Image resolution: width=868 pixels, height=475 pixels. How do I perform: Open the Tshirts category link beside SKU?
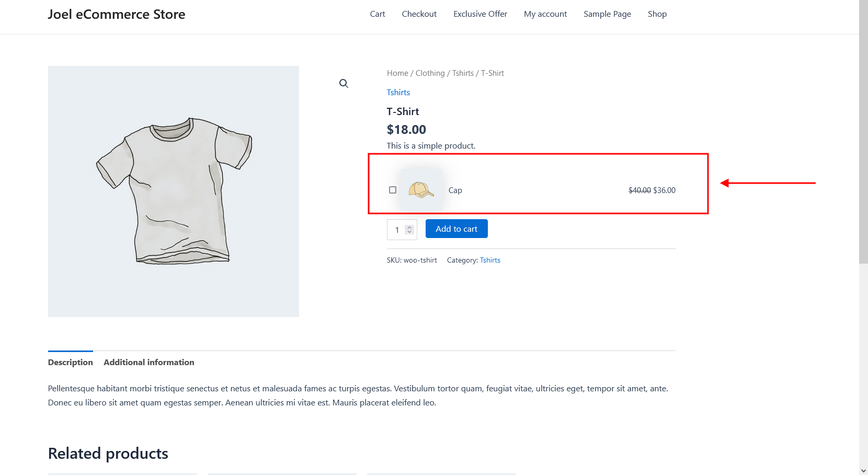click(x=490, y=260)
